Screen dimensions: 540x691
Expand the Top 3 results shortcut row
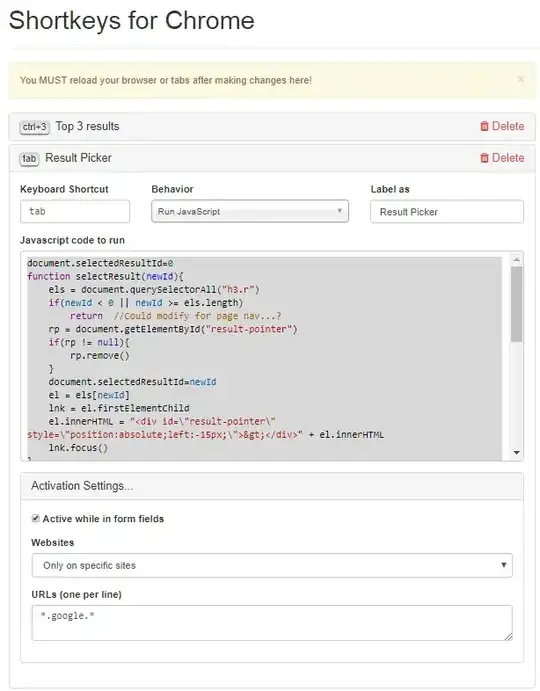(272, 126)
